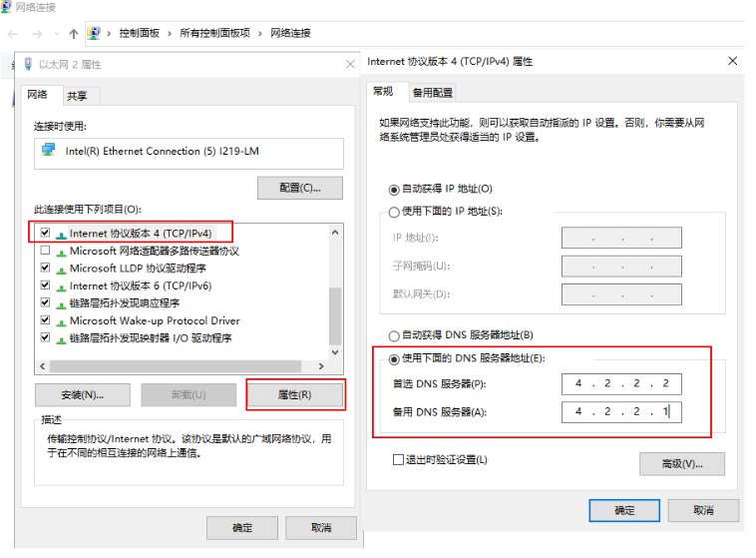Open the 备用配置 tab
This screenshot has height=558, width=756.
432,93
